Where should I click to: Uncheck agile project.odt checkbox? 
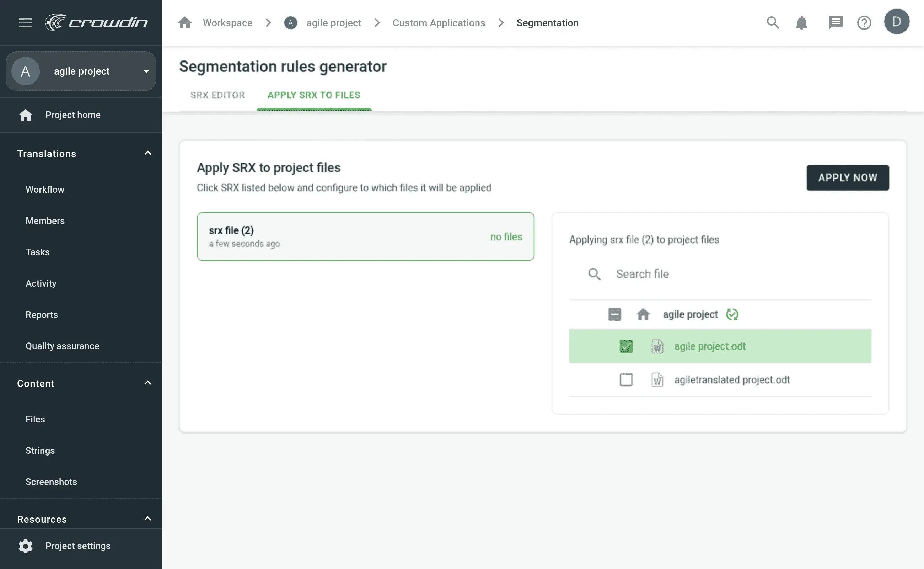point(626,346)
